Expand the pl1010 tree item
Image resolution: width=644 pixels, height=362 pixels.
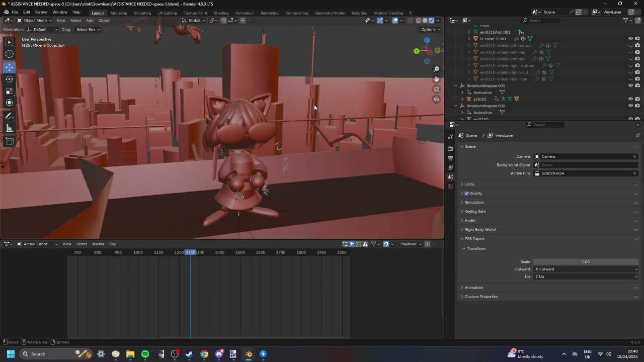[462, 99]
